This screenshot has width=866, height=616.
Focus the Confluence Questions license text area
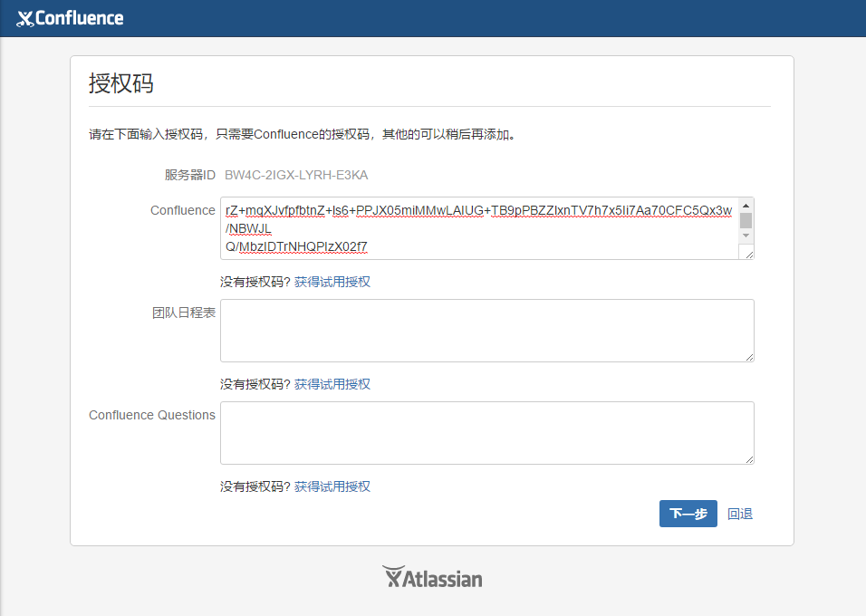click(487, 433)
